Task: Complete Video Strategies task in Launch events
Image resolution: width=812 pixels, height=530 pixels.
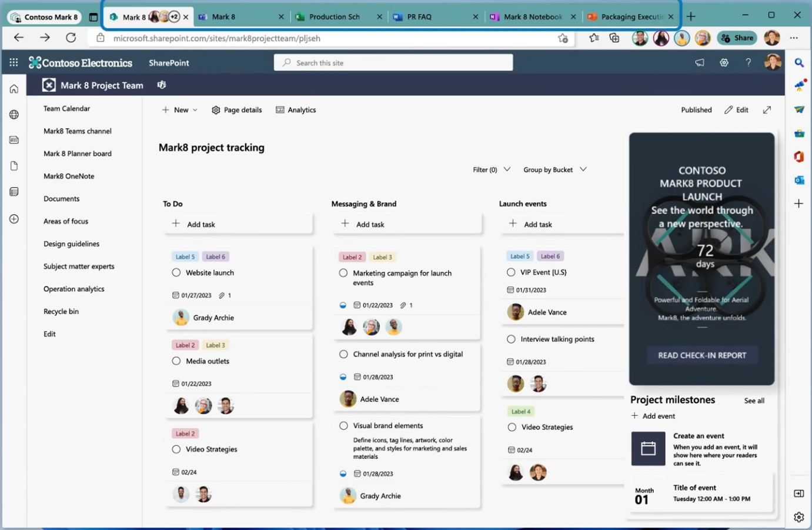Action: point(512,427)
